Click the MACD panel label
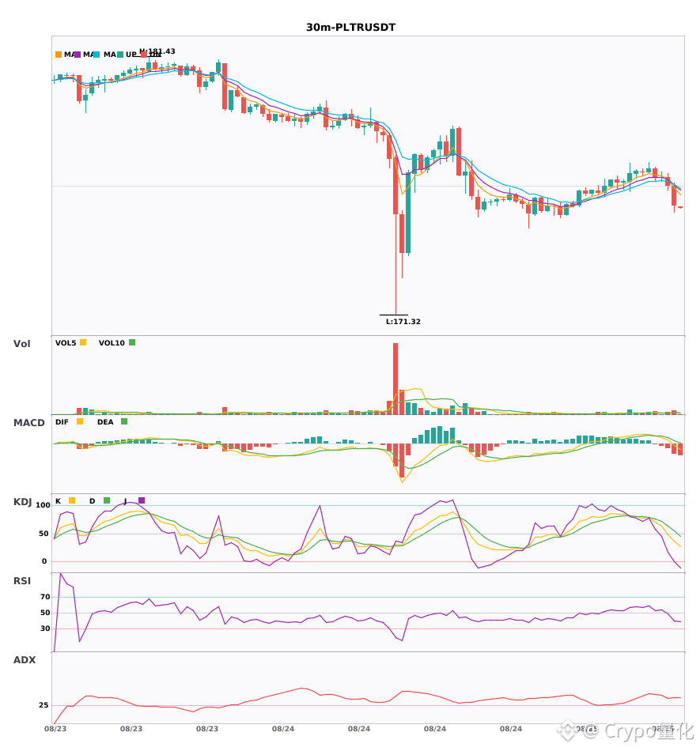Screen dimensions: 700x751 pos(29,423)
